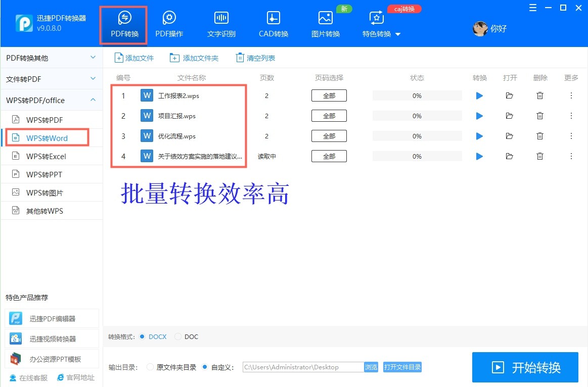Delete 项目汇报.wps with trash icon

coord(540,116)
